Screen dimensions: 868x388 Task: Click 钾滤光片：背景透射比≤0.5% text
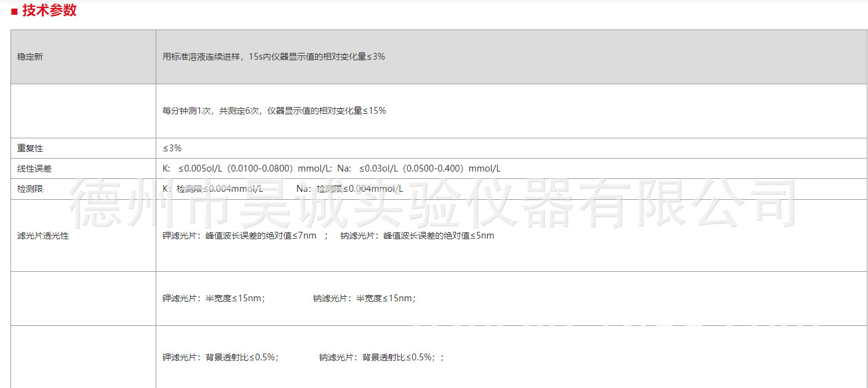(x=220, y=357)
